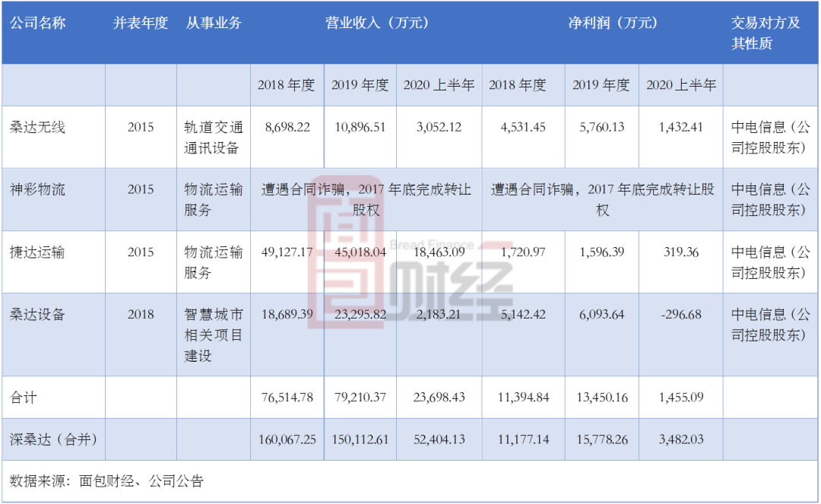The height and width of the screenshot is (504, 821).
Task: Click negative net profit value -296.68
Action: (680, 315)
